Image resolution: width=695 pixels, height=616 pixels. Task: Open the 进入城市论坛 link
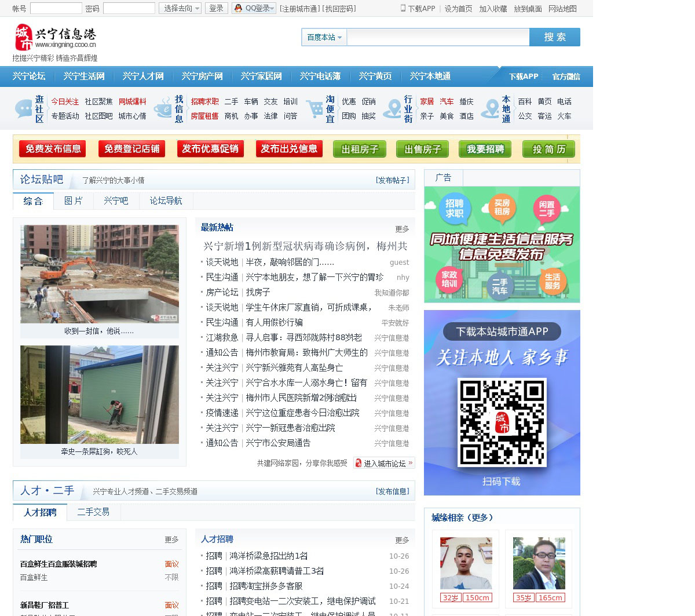coord(384,463)
